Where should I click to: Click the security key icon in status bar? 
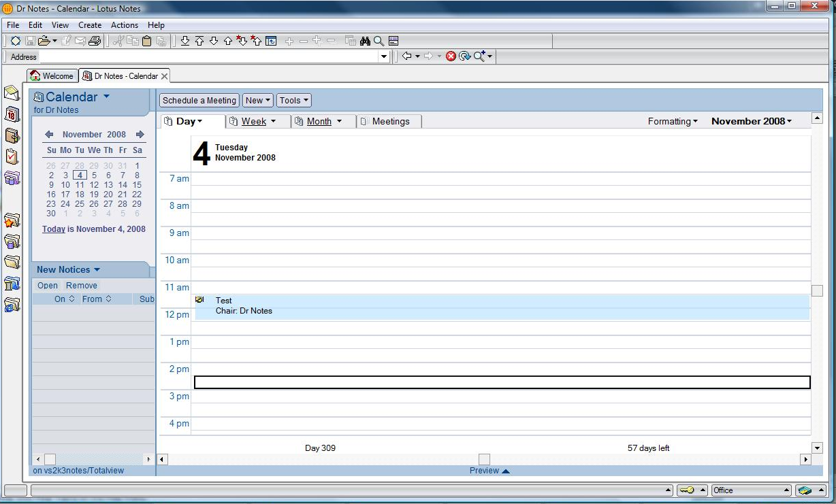point(686,490)
